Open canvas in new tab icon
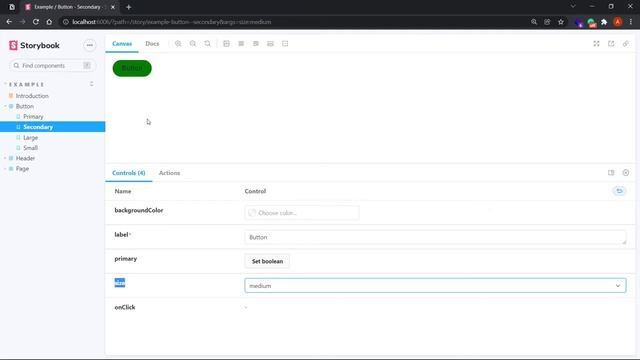640x360 pixels. click(x=611, y=44)
